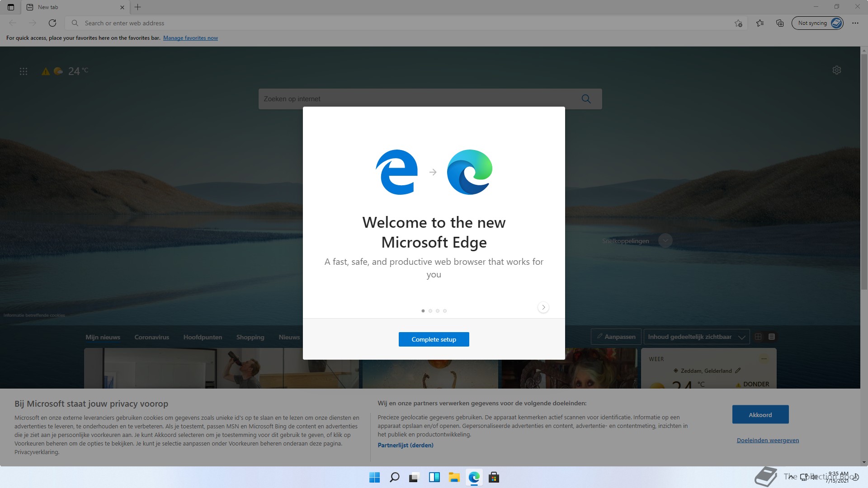Add this page to favorites star icon
The width and height of the screenshot is (868, 488).
tap(738, 23)
